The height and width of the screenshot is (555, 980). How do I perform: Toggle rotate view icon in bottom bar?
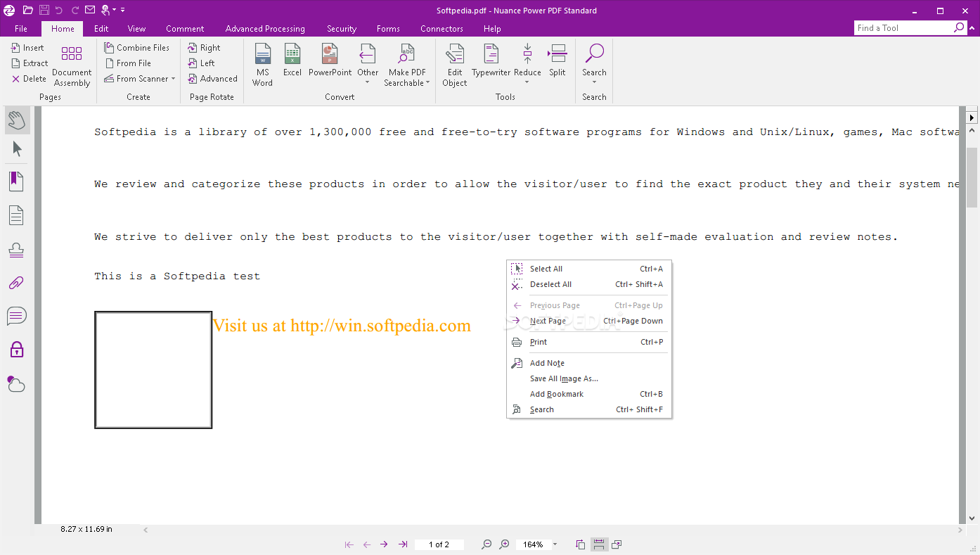[581, 544]
